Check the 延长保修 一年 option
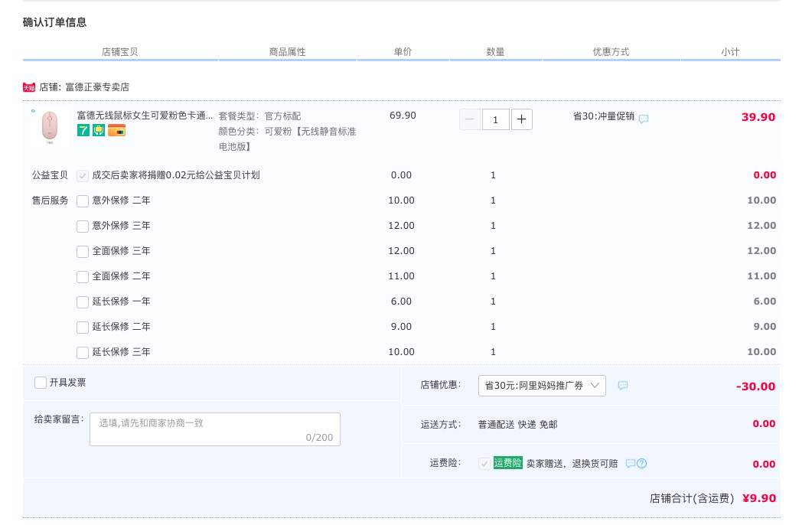This screenshot has height=525, width=812. (x=83, y=302)
